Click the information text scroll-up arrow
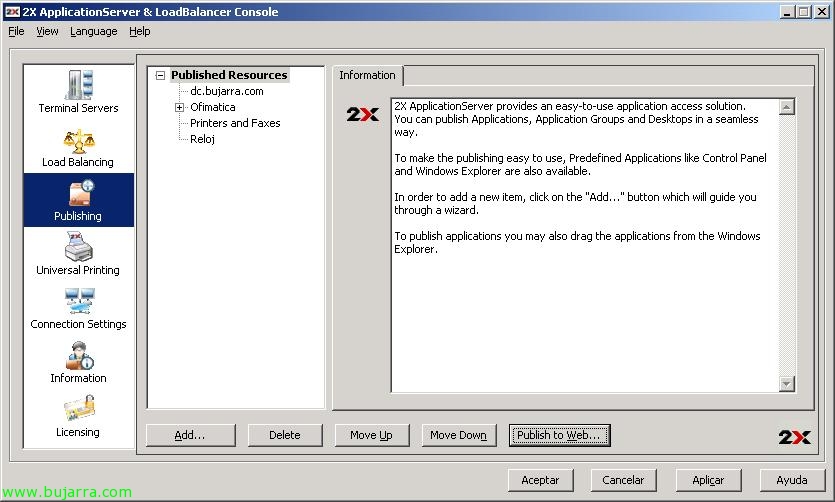The width and height of the screenshot is (835, 502). (x=787, y=107)
